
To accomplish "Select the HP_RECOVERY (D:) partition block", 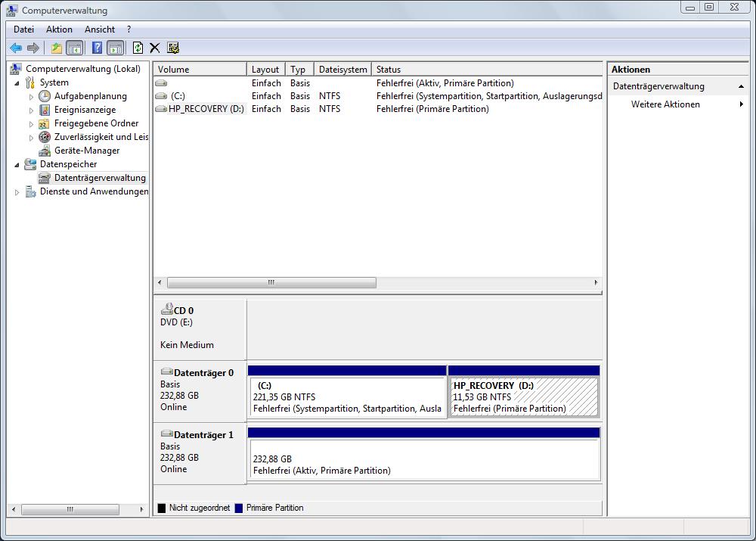I will [523, 397].
